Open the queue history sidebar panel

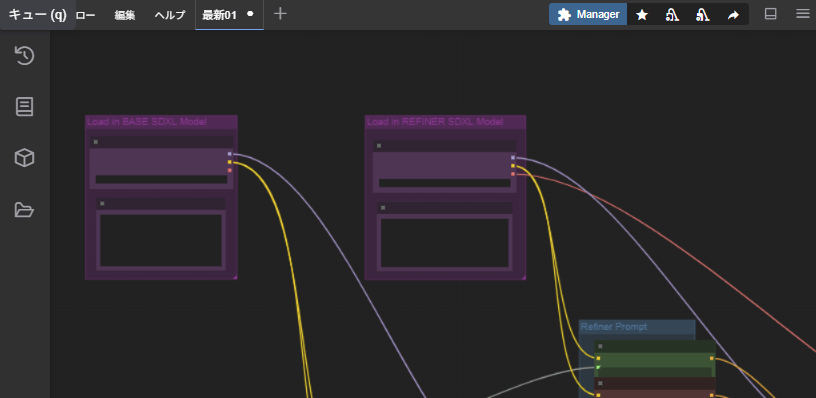point(24,56)
